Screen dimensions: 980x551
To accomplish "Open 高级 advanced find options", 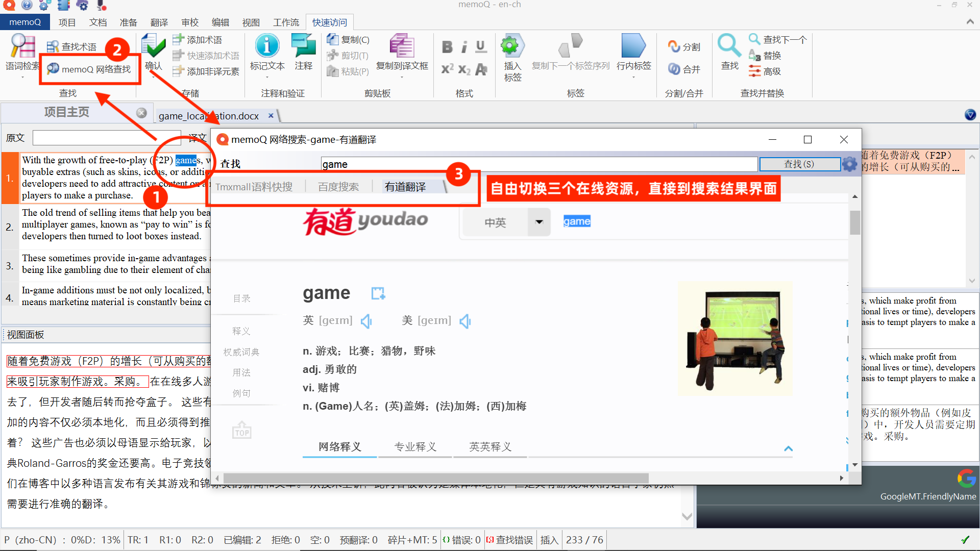I will [765, 71].
